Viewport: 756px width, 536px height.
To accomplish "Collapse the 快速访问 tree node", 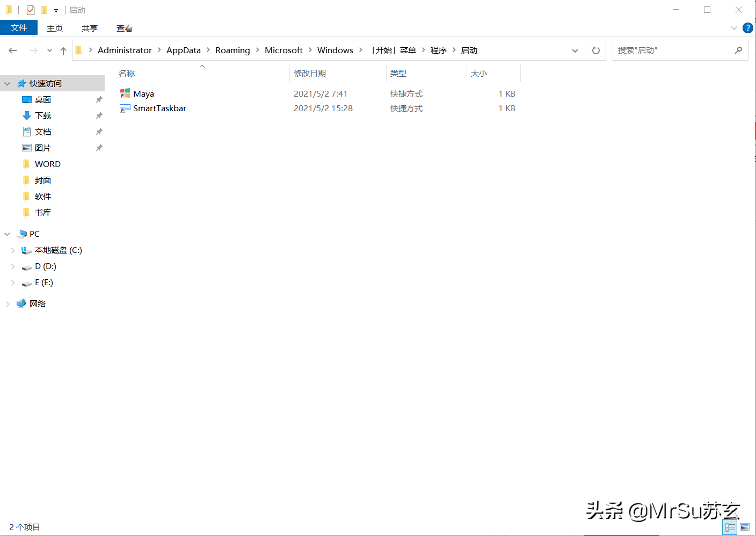I will click(8, 84).
